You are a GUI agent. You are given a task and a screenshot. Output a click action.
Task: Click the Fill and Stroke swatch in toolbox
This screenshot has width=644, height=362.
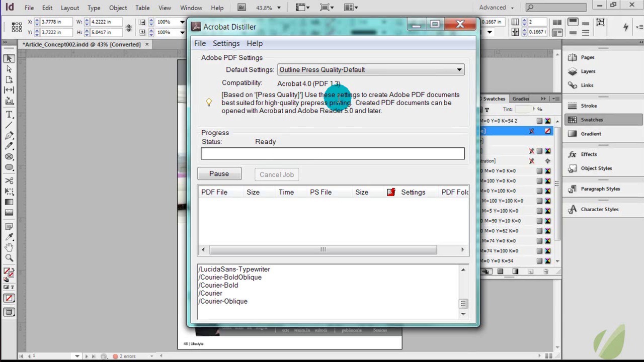click(9, 274)
